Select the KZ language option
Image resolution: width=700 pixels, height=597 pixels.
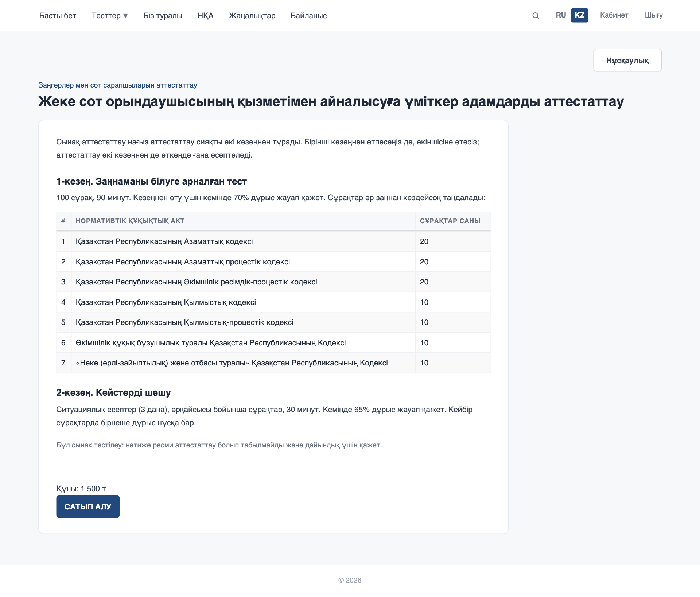[x=579, y=15]
